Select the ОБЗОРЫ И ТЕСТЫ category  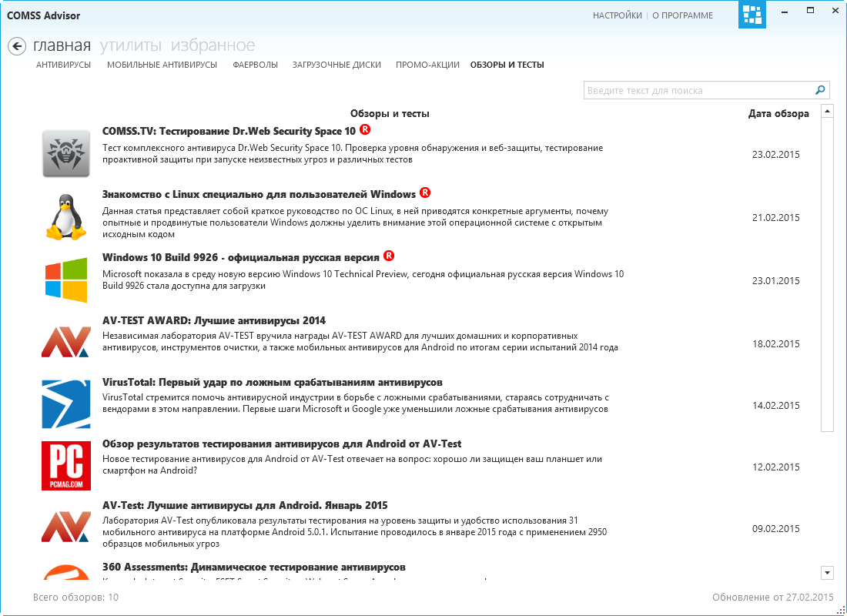point(507,65)
